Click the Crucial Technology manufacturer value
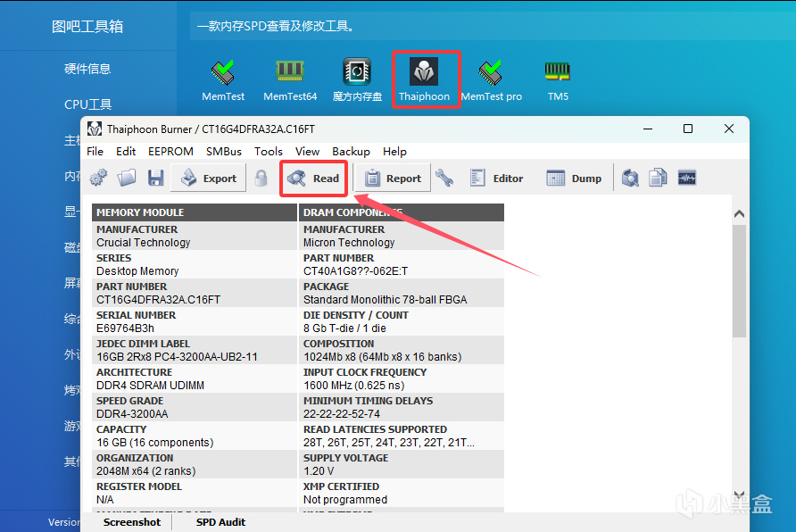This screenshot has height=532, width=796. [x=143, y=243]
